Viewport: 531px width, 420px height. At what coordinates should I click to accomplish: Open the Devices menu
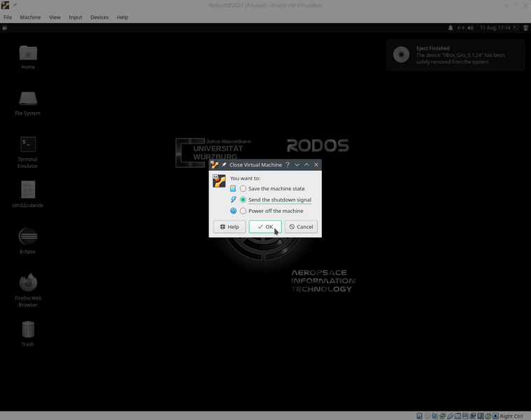pyautogui.click(x=99, y=17)
